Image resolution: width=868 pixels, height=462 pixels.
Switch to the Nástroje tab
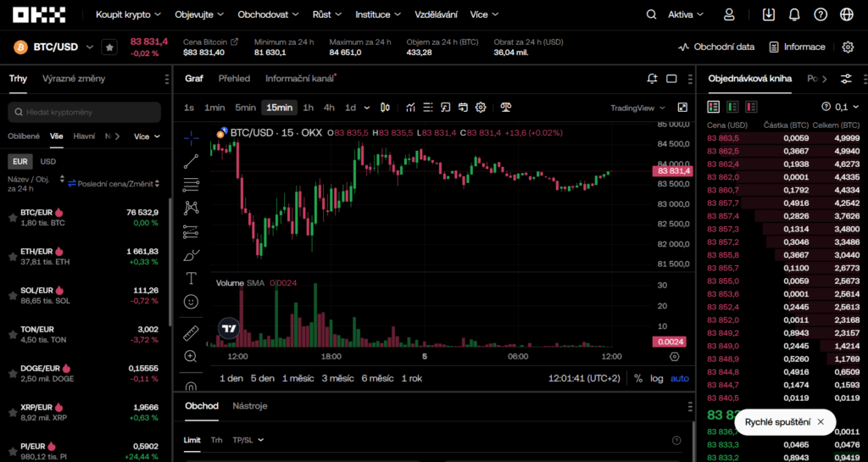pyautogui.click(x=250, y=405)
